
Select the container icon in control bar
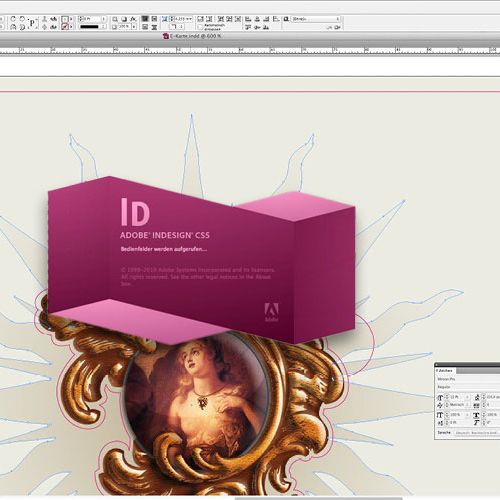44,19
